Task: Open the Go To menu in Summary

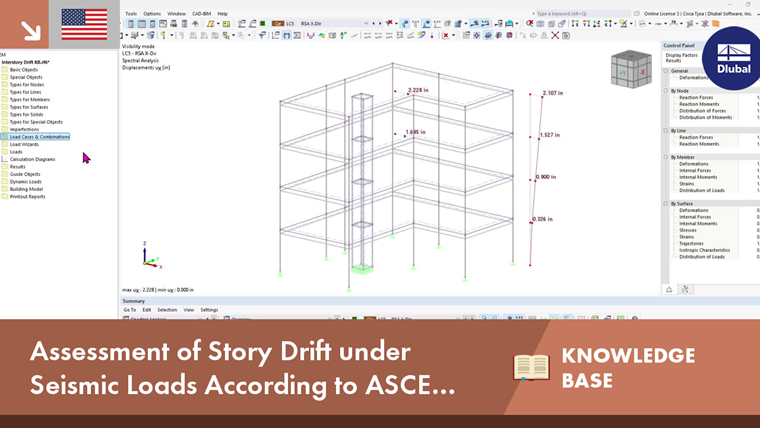Action: tap(129, 310)
